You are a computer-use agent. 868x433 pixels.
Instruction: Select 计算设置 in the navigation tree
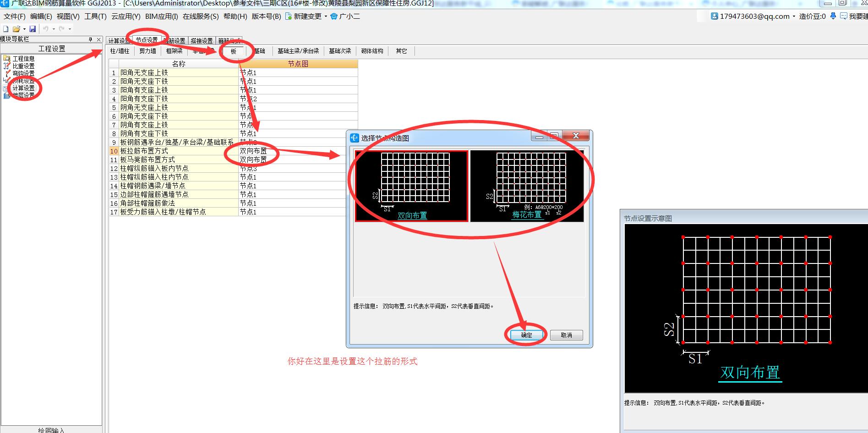[23, 88]
